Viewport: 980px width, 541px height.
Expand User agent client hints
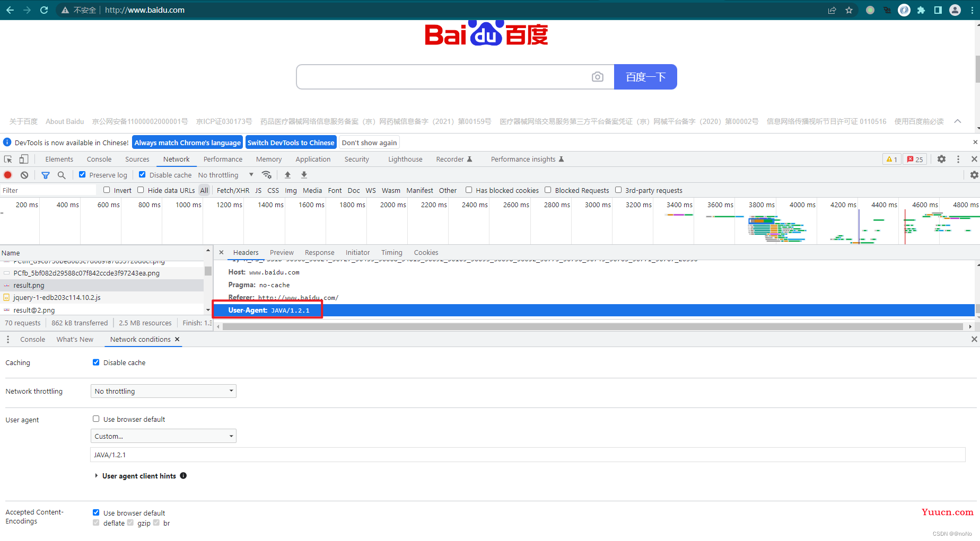click(x=96, y=476)
